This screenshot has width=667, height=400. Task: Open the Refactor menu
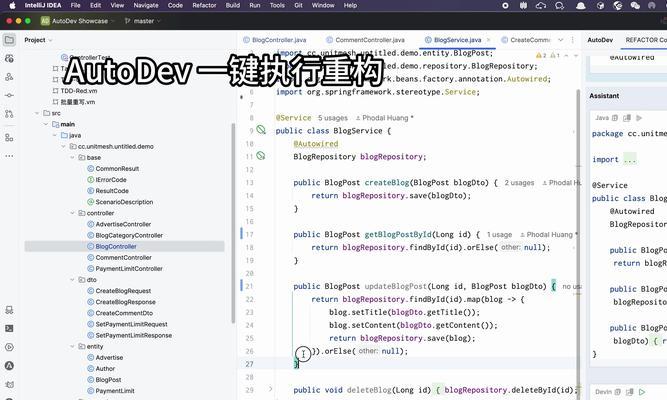point(204,6)
